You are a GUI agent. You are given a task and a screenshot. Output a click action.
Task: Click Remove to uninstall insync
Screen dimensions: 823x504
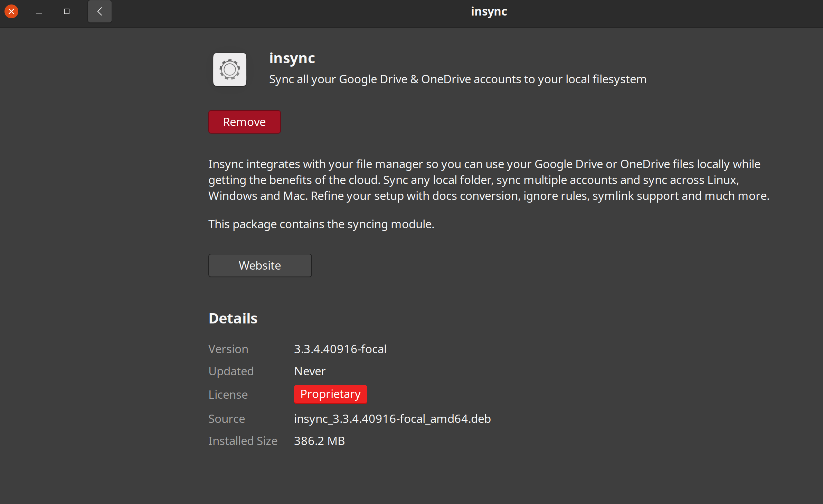[x=244, y=122]
